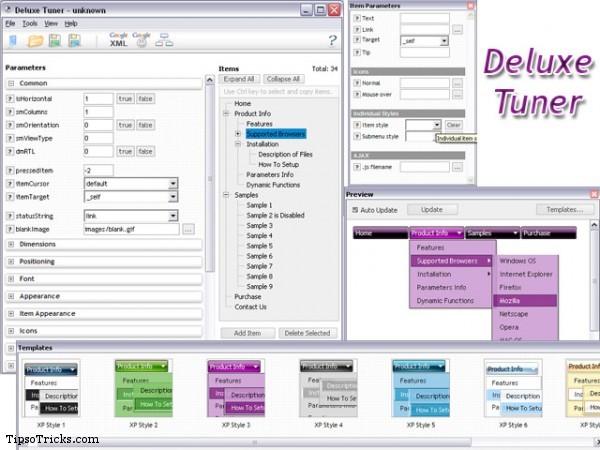Screen dimensions: 600x450
Task: Click the Delete Selected button
Action: [x=307, y=333]
